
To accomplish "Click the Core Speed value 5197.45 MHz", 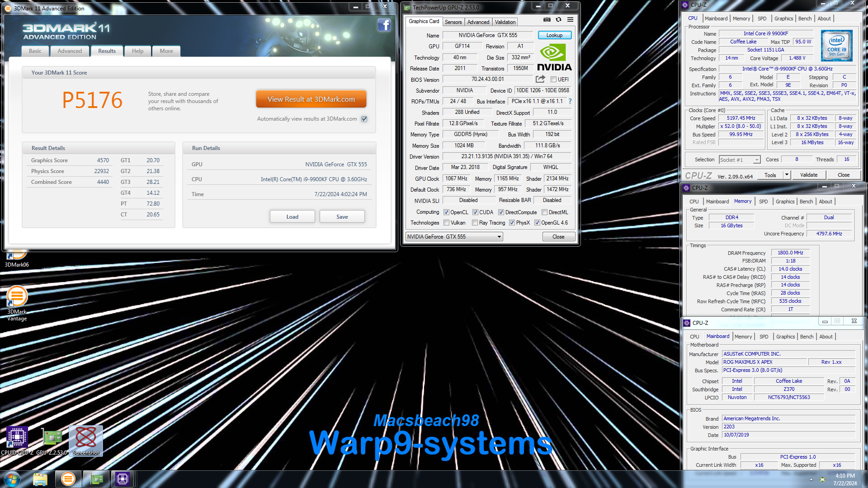I will (741, 118).
